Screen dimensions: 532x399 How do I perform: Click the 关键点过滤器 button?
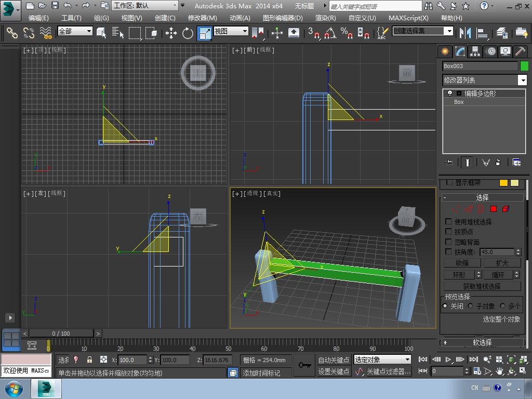tap(389, 371)
